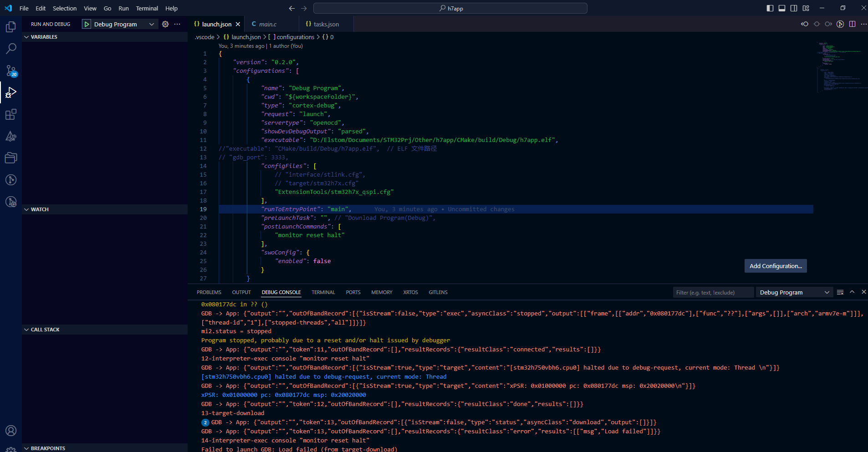Open the Customize Layout icon
This screenshot has height=452, width=868.
coord(806,8)
